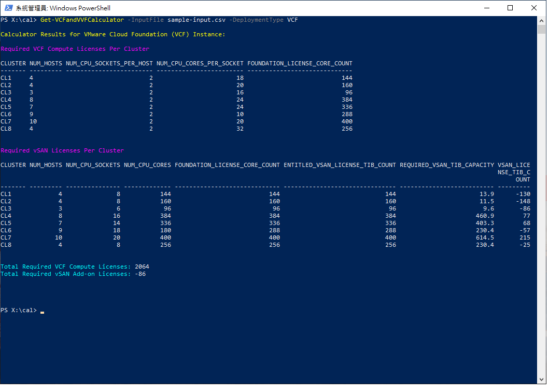Click 'Total Required VCF Compute Licenses:' label
The image size is (548, 392).
[x=66, y=267]
